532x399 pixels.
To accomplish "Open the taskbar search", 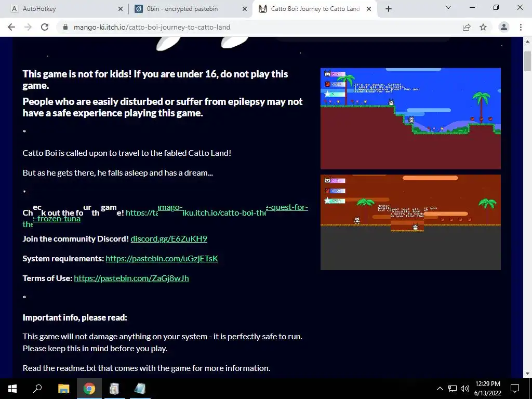I will coord(37,389).
